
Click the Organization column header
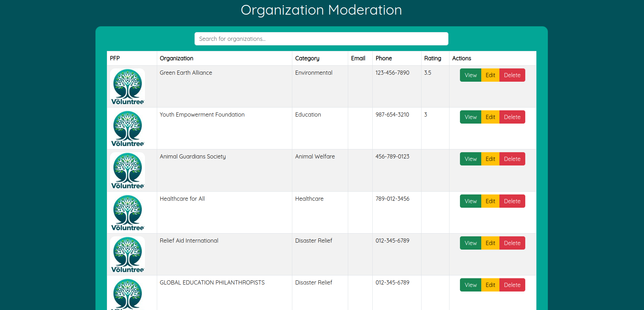tap(176, 58)
